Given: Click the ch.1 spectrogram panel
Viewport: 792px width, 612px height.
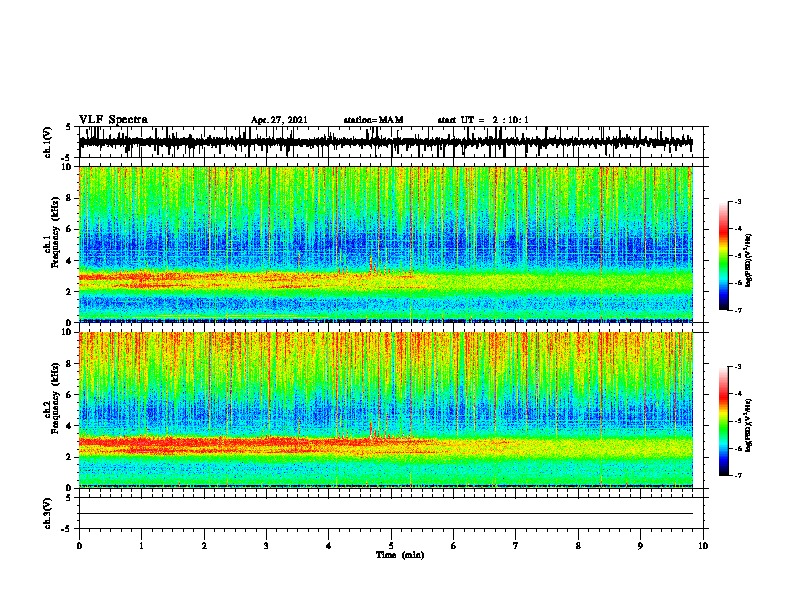Looking at the screenshot, I should pos(386,244).
